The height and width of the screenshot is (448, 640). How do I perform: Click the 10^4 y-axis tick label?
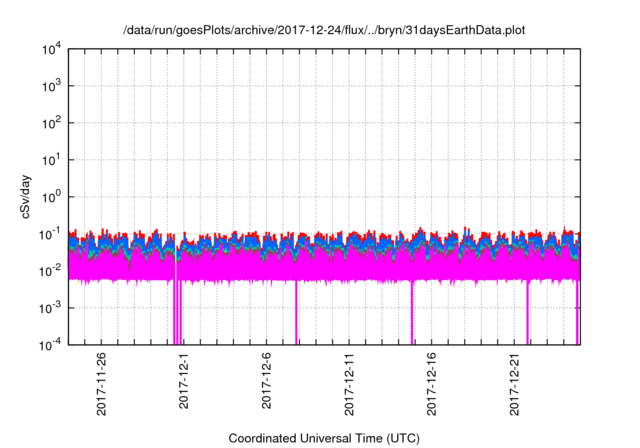(x=51, y=50)
